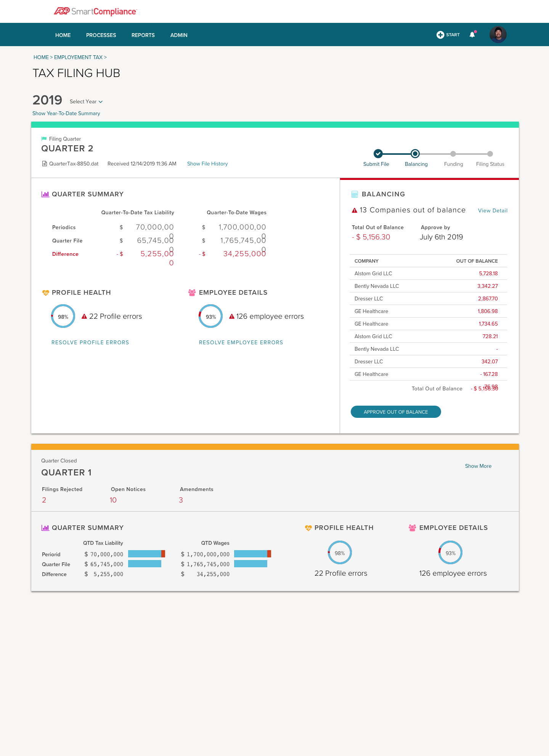Click the green Filing Quarter flag icon

point(44,139)
